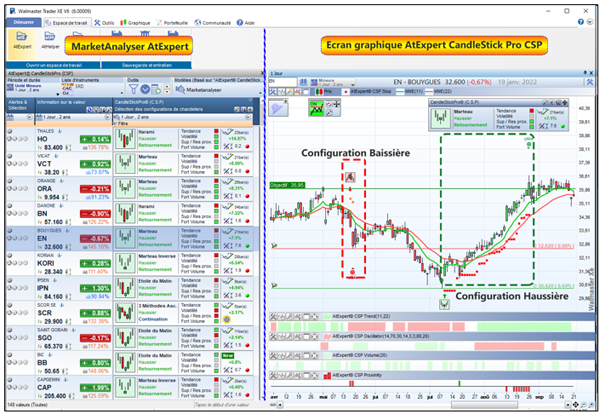Open settings wrench of CSP Proximity indicator
The width and height of the screenshot is (600, 414).
pyautogui.click(x=273, y=375)
